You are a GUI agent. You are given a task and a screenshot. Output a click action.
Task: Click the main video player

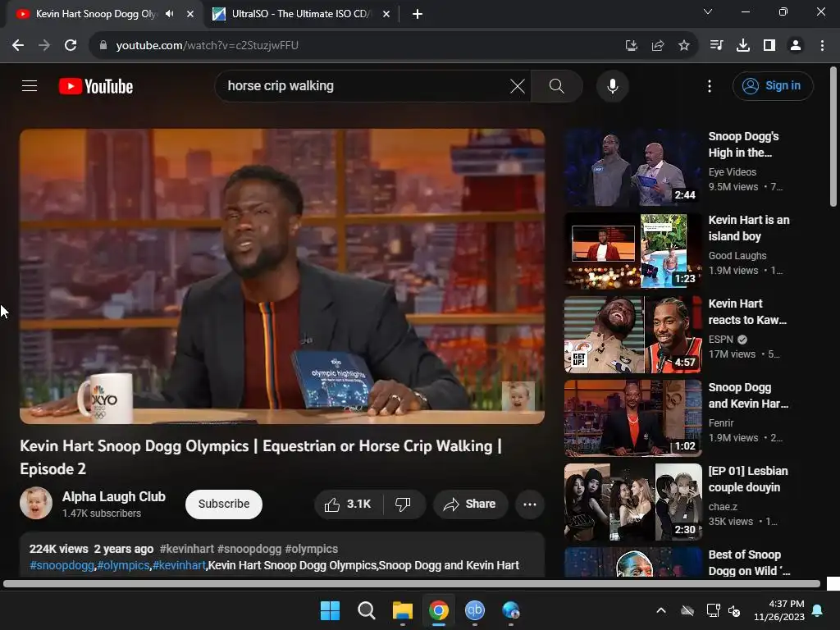point(282,276)
